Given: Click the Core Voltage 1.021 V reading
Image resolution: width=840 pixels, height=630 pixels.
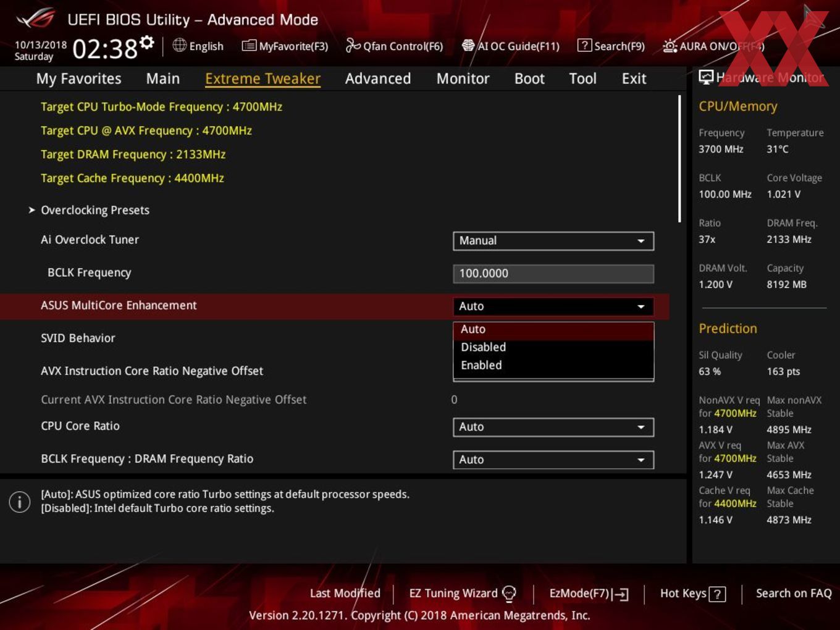Looking at the screenshot, I should tap(783, 195).
